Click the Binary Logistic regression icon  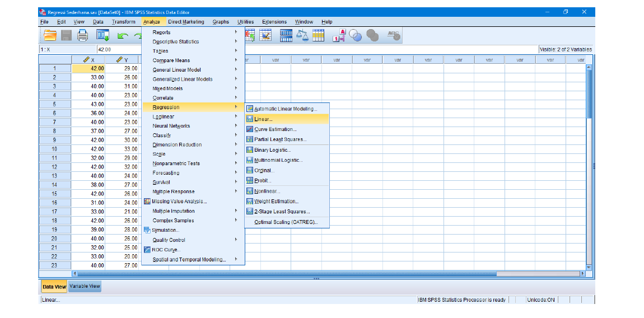coord(250,150)
